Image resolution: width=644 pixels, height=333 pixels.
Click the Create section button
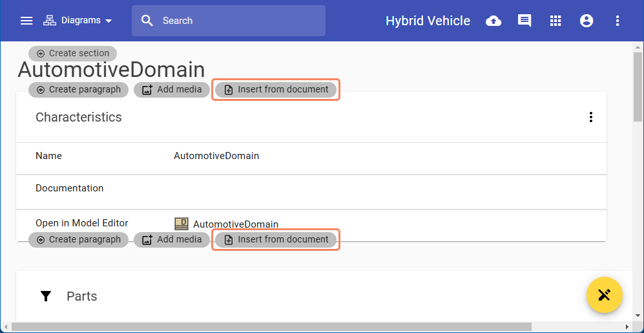tap(73, 54)
